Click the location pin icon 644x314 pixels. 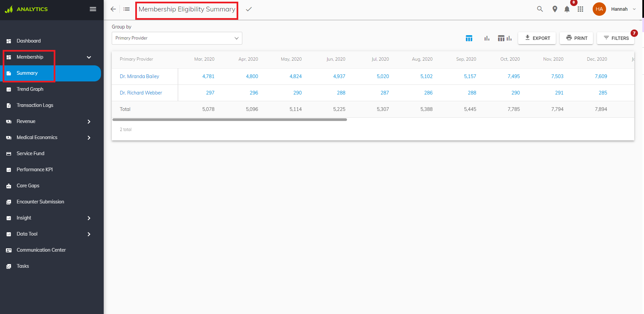point(555,9)
